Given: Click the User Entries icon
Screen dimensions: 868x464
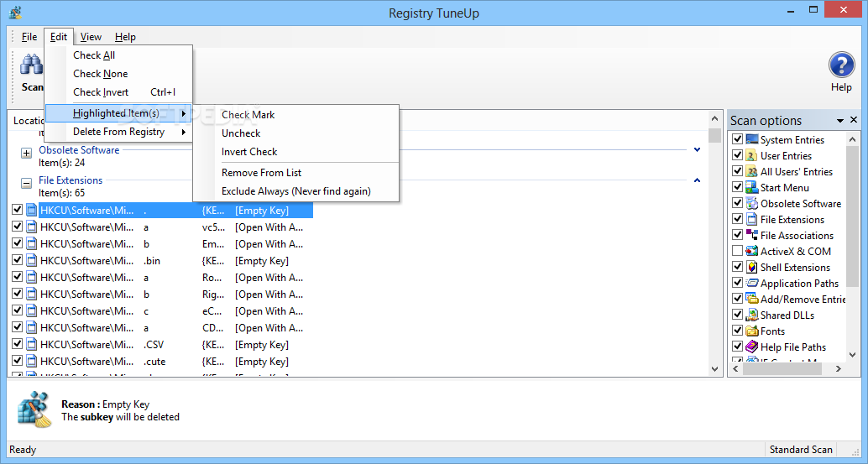Looking at the screenshot, I should point(752,155).
